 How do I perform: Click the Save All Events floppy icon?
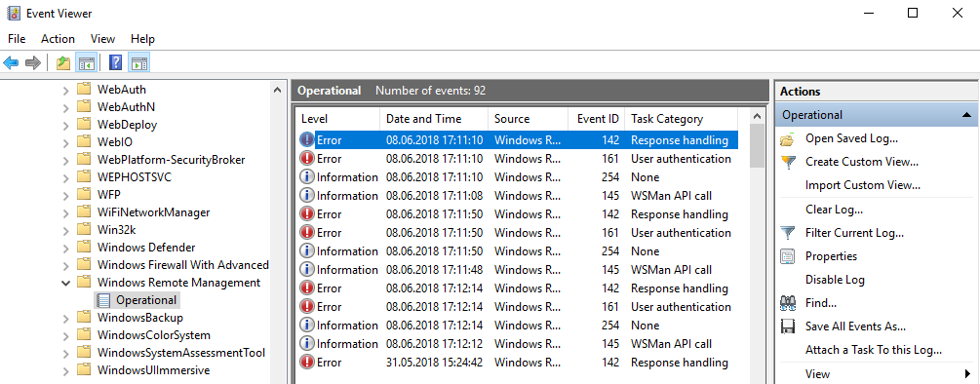[788, 326]
